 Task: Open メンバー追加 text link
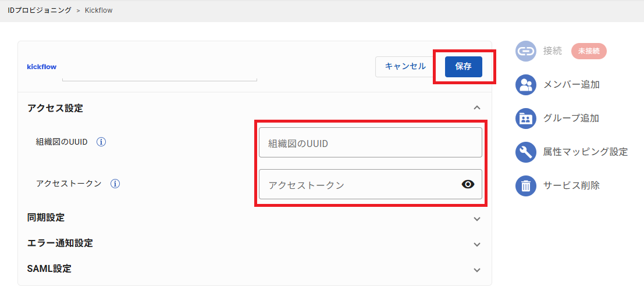(571, 85)
